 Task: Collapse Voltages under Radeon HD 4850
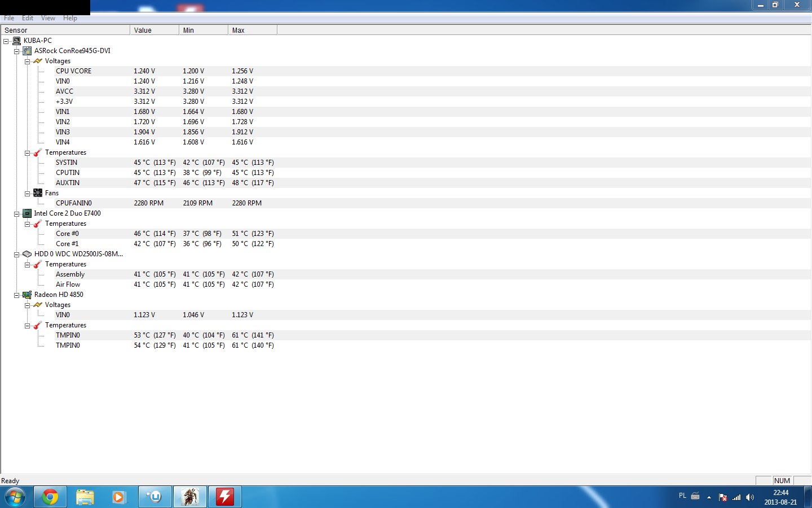tap(27, 305)
